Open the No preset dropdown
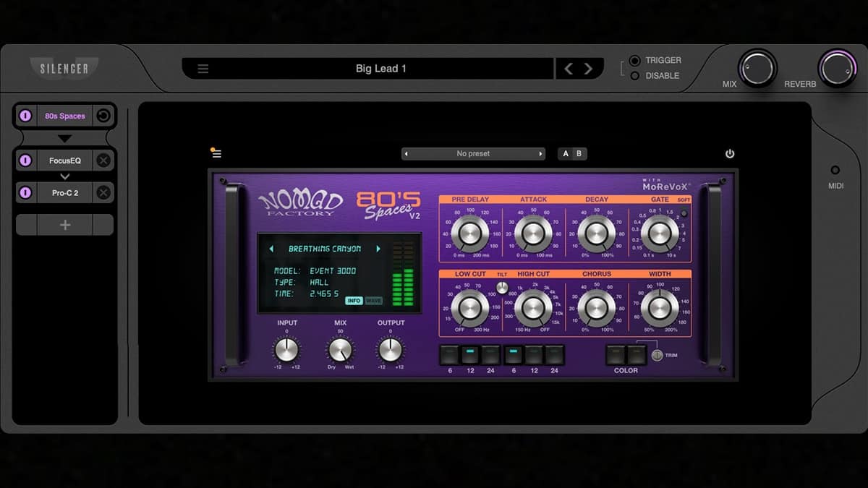The width and height of the screenshot is (868, 488). pyautogui.click(x=473, y=154)
